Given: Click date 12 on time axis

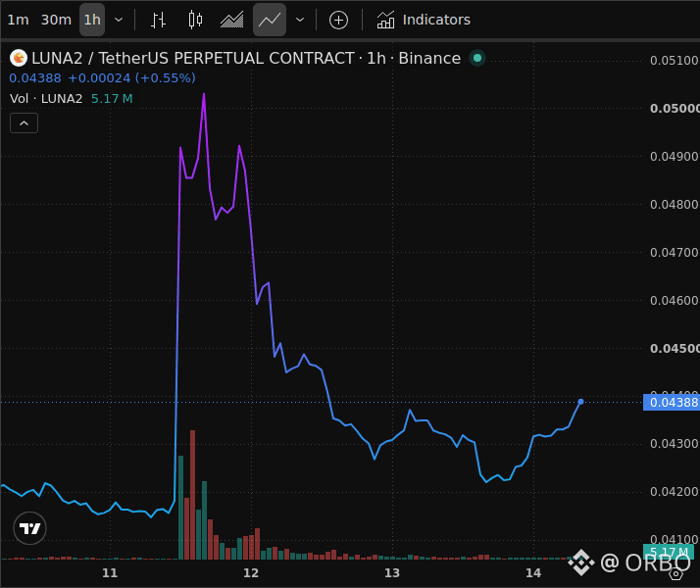Looking at the screenshot, I should click(251, 573).
